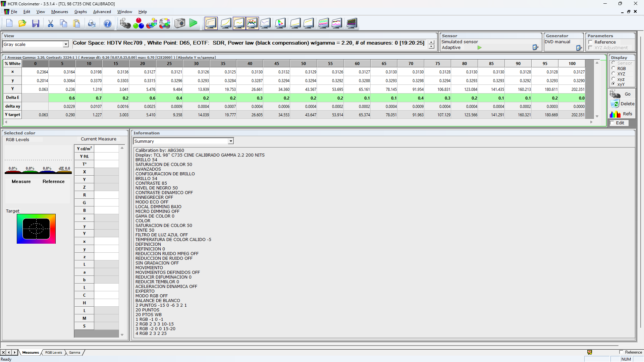Select the xyz lowercase display radio

coord(613,79)
